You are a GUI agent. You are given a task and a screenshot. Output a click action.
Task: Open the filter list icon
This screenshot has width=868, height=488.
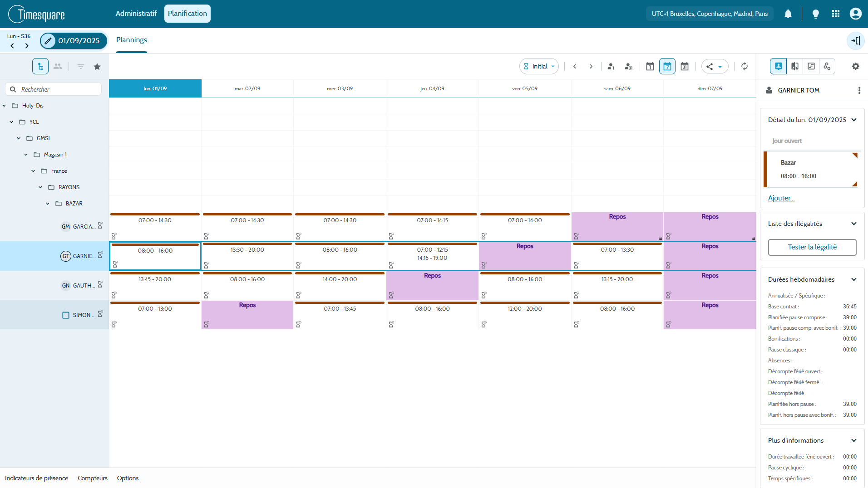(x=81, y=67)
